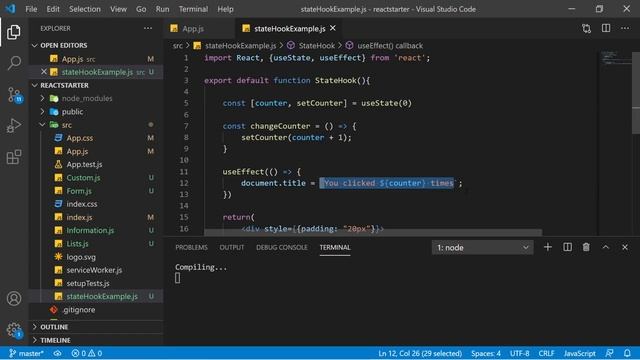Open App.css in the file tree
Viewport: 640px width, 360px height.
pyautogui.click(x=80, y=138)
